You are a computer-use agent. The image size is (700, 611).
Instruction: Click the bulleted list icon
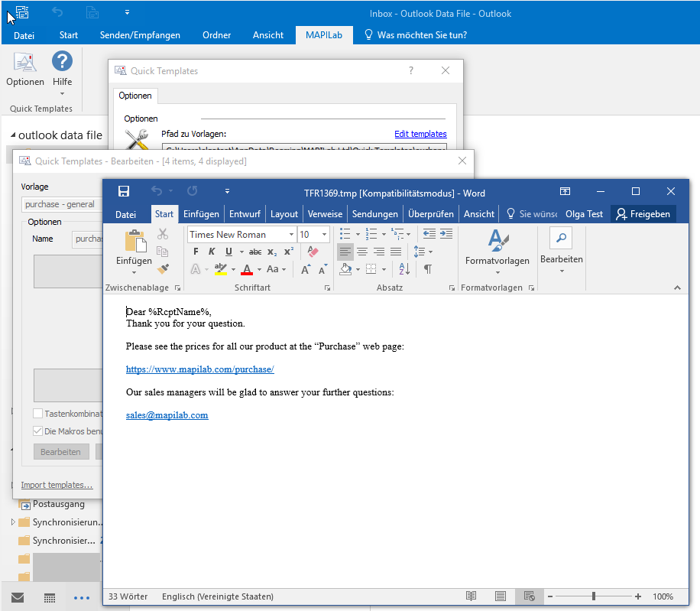[x=345, y=233]
